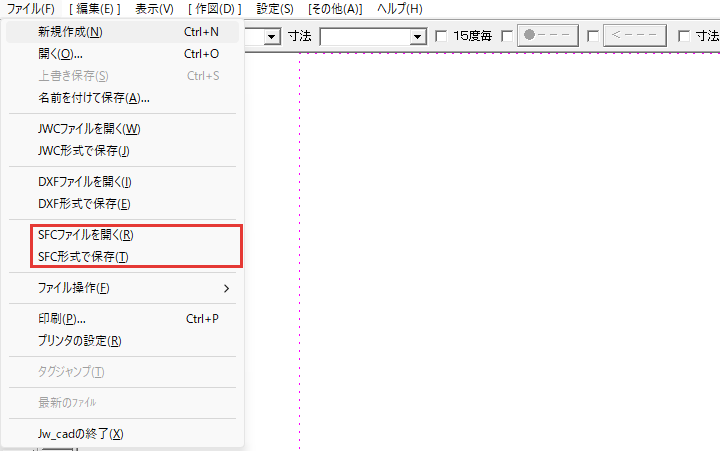Open the 寸法 combo box dropdown
Screen dimensions: 720x451
(417, 36)
